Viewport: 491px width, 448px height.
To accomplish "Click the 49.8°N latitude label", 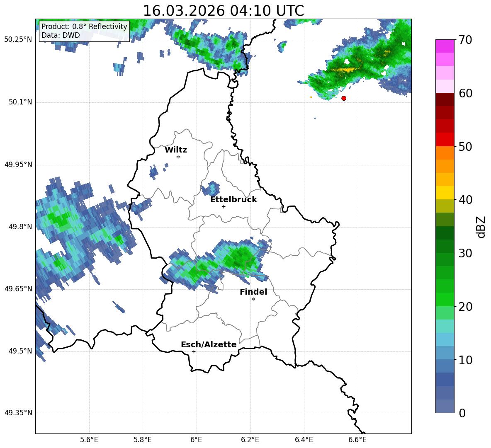I will pos(20,227).
